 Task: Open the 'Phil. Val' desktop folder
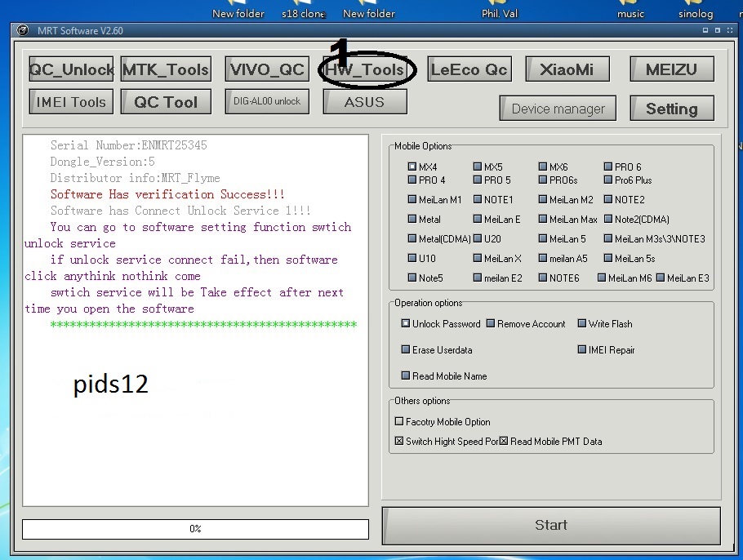tap(500, 10)
